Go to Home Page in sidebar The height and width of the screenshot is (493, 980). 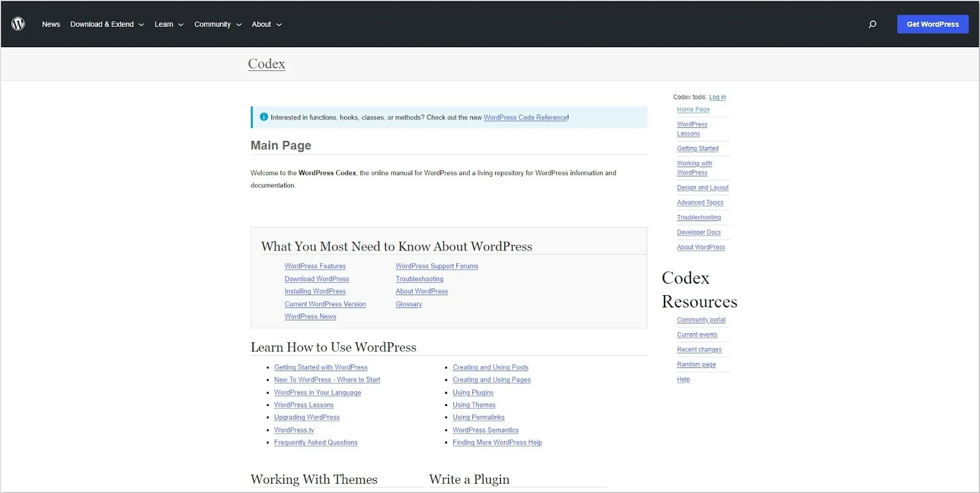coord(693,110)
